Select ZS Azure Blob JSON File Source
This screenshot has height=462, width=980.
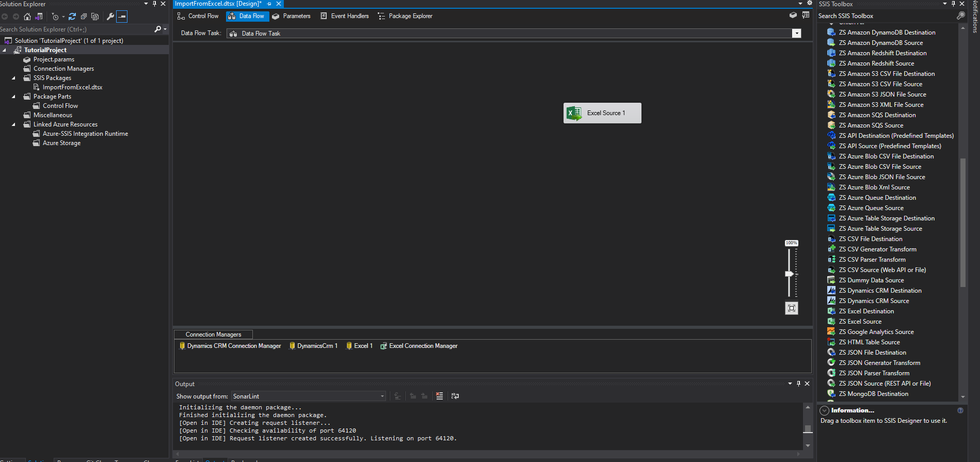pos(881,177)
